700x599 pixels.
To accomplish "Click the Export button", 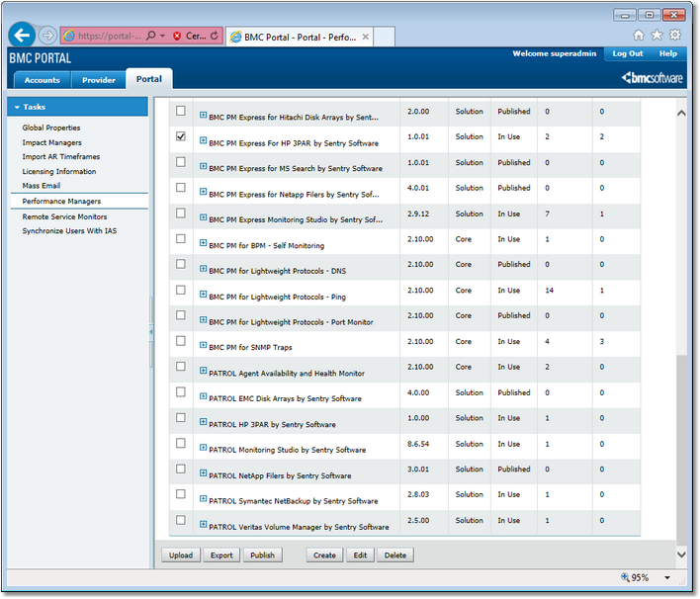I will (221, 556).
